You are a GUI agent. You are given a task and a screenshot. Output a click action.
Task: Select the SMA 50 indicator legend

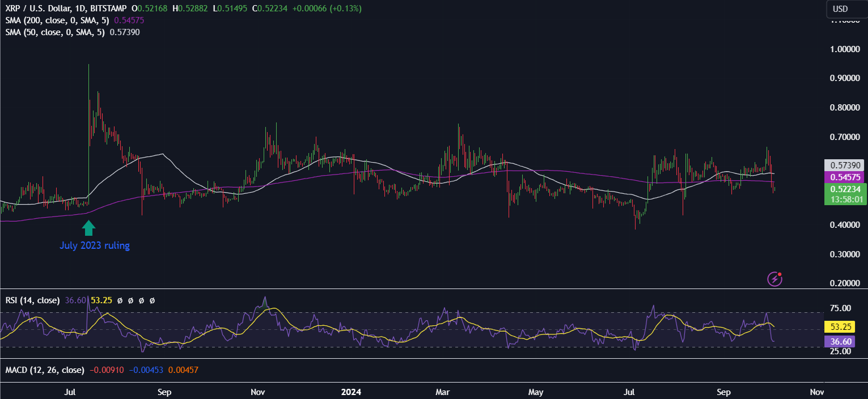(56, 32)
